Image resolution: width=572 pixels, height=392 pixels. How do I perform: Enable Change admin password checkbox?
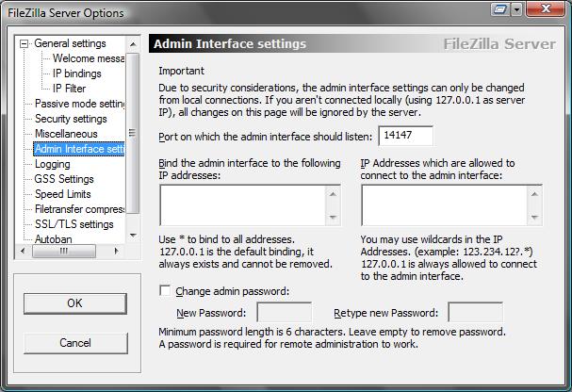(166, 291)
